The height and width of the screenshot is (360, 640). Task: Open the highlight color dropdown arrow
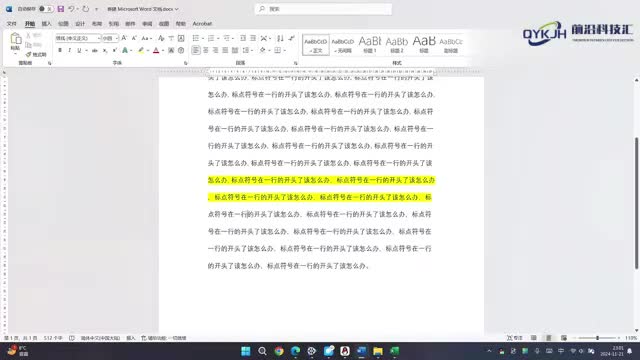click(x=147, y=51)
